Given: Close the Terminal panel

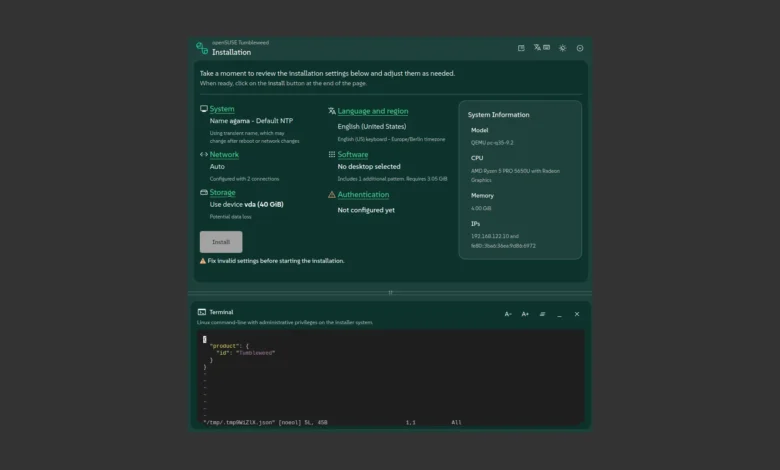Looking at the screenshot, I should coord(577,314).
